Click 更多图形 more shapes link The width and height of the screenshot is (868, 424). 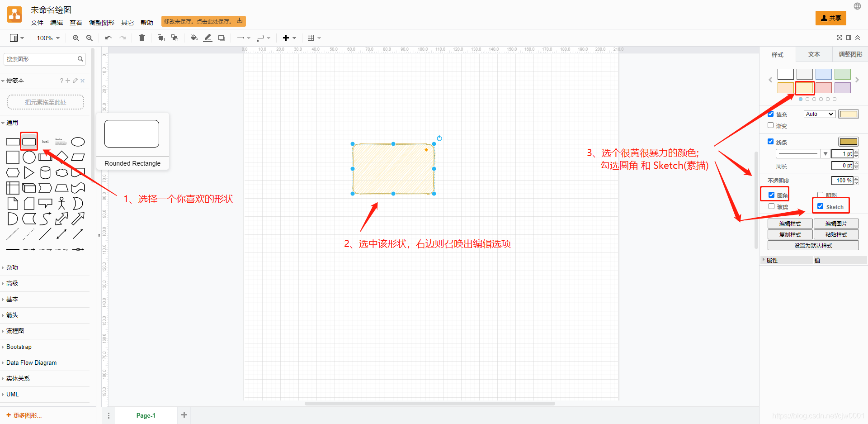point(24,415)
